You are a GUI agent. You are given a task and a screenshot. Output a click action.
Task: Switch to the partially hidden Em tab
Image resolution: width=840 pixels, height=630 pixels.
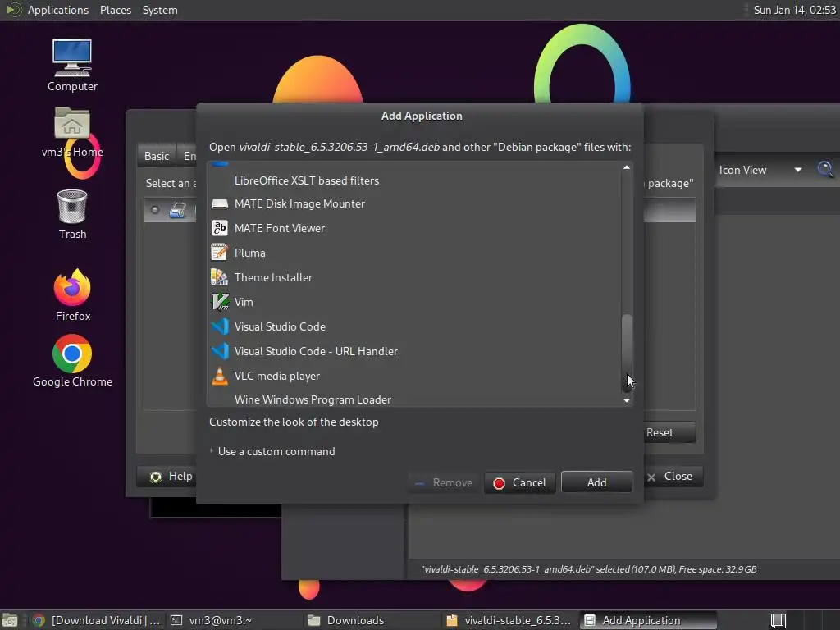[x=188, y=156]
